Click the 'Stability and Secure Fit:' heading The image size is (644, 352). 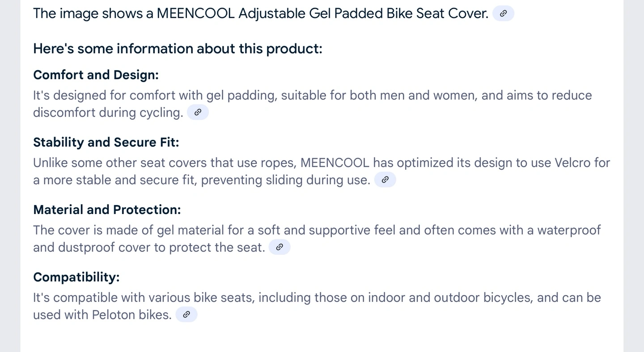(x=106, y=142)
